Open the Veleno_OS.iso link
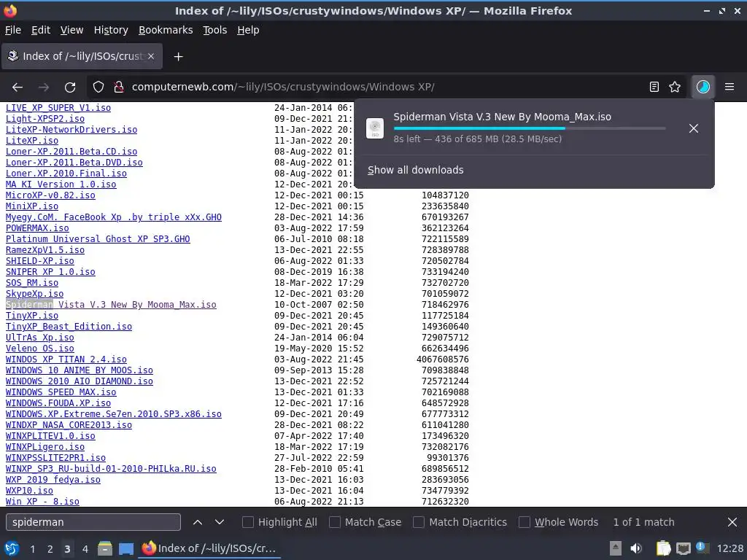The height and width of the screenshot is (560, 747). coord(40,349)
